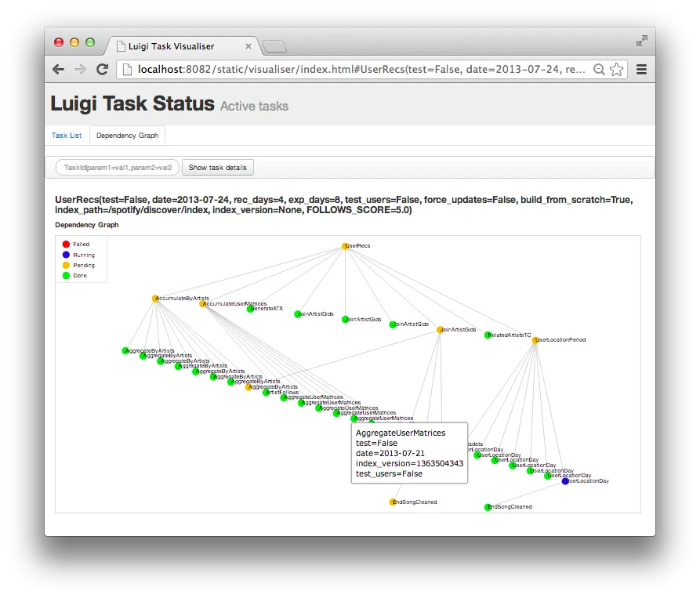Click the Luigi Task Status heading

(132, 103)
